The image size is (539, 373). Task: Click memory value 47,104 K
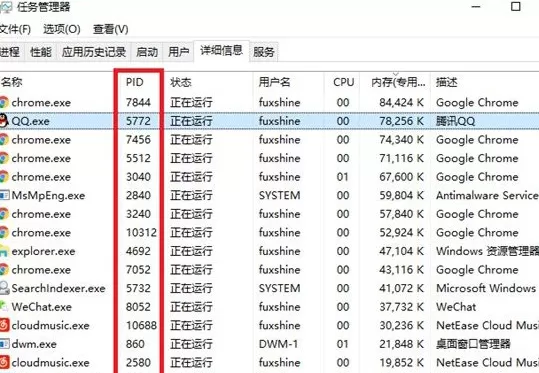[x=401, y=251]
